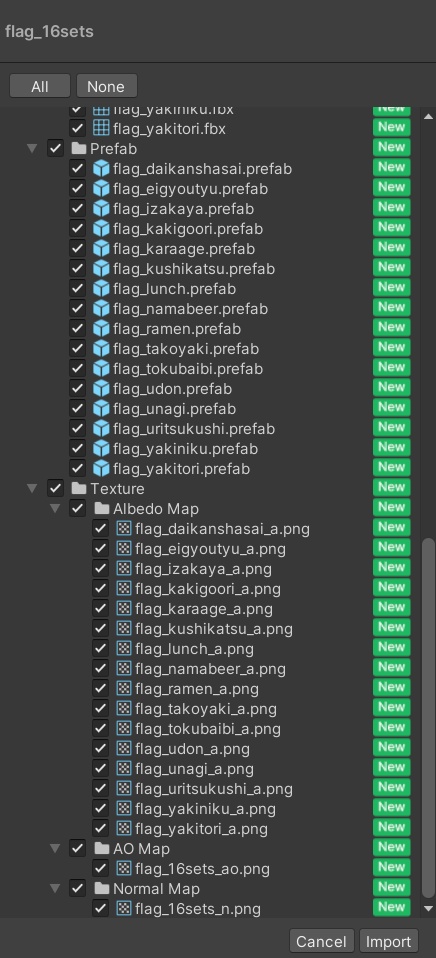Select the flag_16sets_n.png item

(x=197, y=909)
